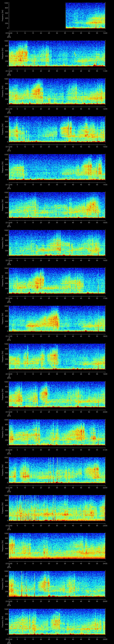
Task: Click the spectrogram panel starting at 23:13:00
Action: coord(57,167)
